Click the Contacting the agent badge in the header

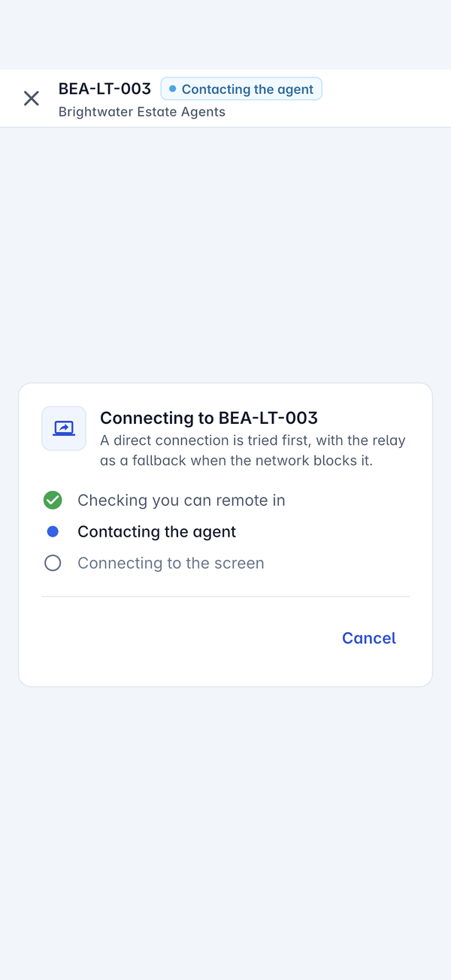coord(241,89)
